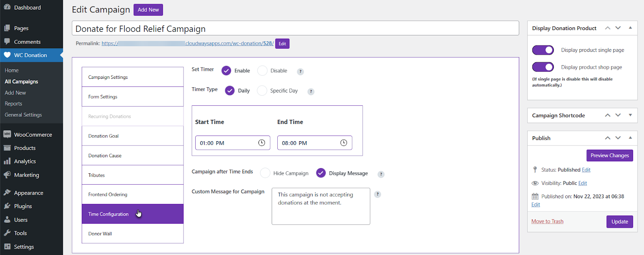Open WooCommerce from the sidebar
The width and height of the screenshot is (644, 255).
[x=33, y=135]
